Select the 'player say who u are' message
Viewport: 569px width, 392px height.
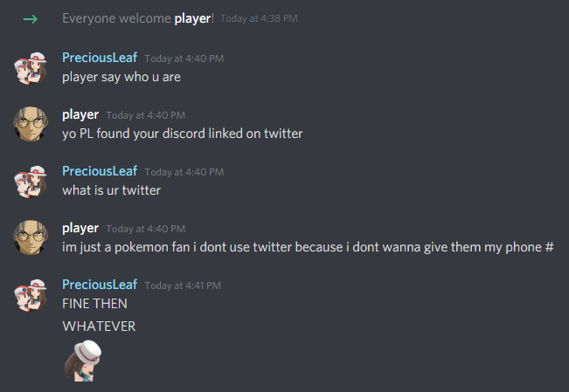[121, 77]
